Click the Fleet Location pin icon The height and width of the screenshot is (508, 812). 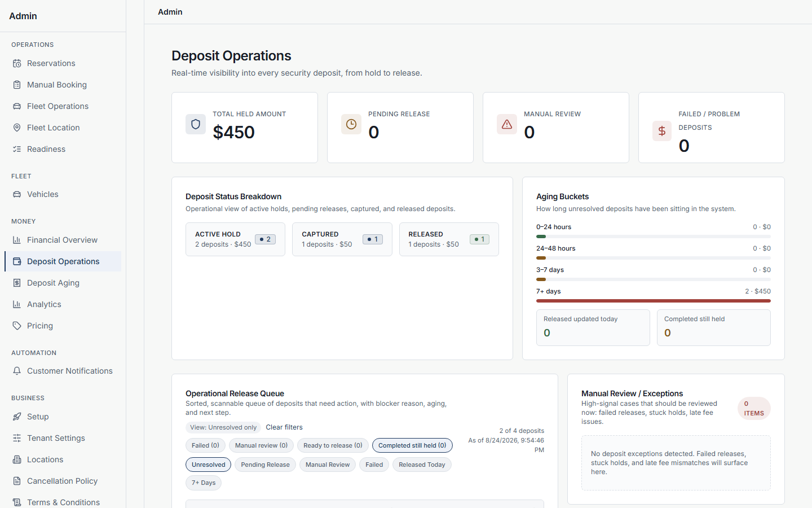click(17, 128)
